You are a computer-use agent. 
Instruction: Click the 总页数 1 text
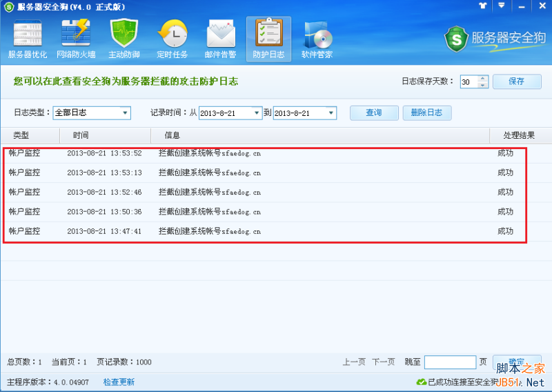coord(24,362)
